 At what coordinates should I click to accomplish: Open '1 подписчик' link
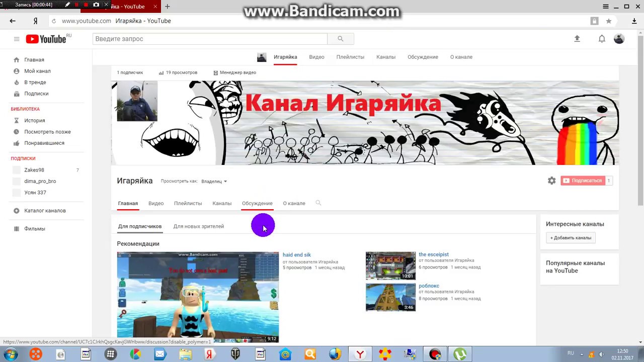click(130, 72)
